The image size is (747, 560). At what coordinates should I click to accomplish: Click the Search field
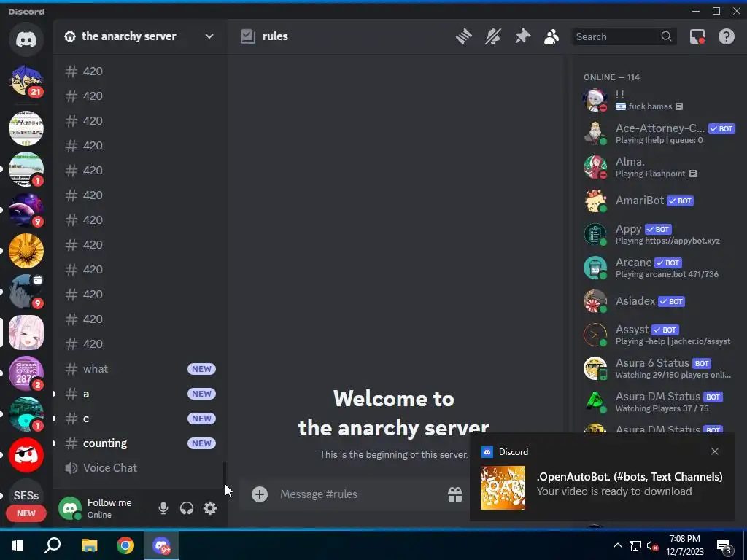point(623,36)
